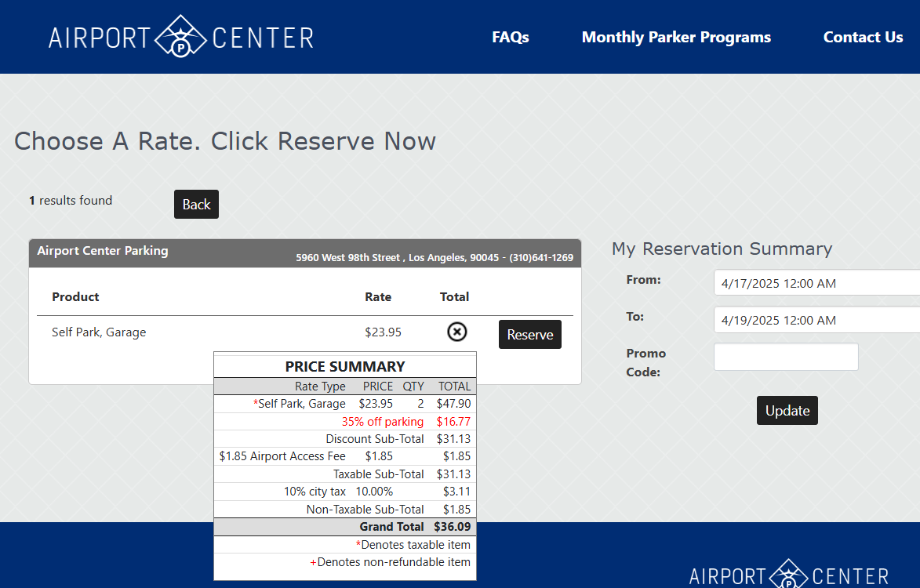Click the Price Summary heading
The height and width of the screenshot is (588, 920).
pos(345,366)
